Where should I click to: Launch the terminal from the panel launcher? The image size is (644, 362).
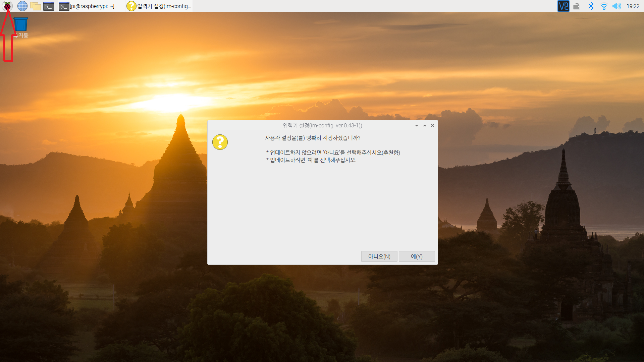(x=49, y=6)
